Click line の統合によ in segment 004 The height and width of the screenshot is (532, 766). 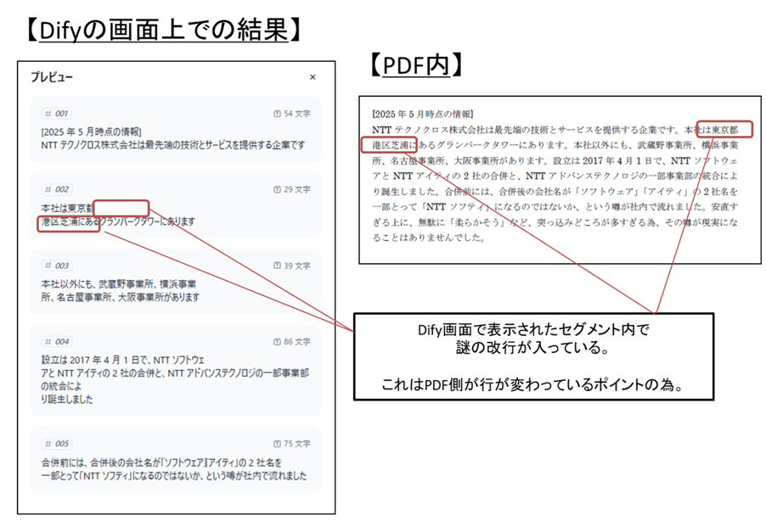pos(61,386)
